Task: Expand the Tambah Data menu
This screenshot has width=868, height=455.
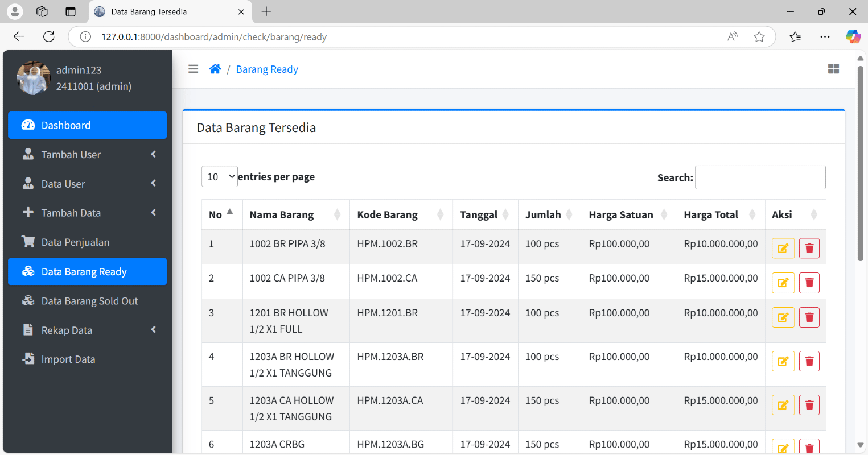Action: pos(87,213)
